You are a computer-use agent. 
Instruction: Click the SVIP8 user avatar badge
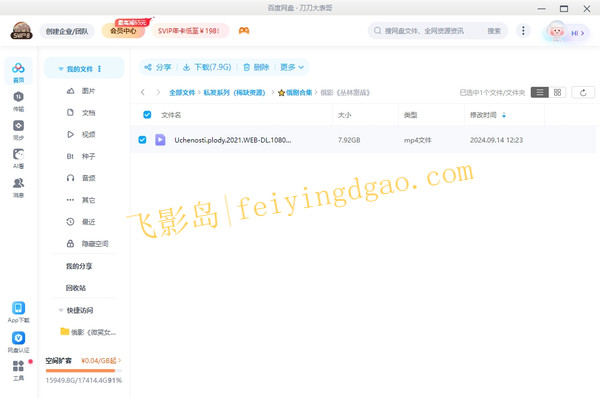(x=21, y=31)
